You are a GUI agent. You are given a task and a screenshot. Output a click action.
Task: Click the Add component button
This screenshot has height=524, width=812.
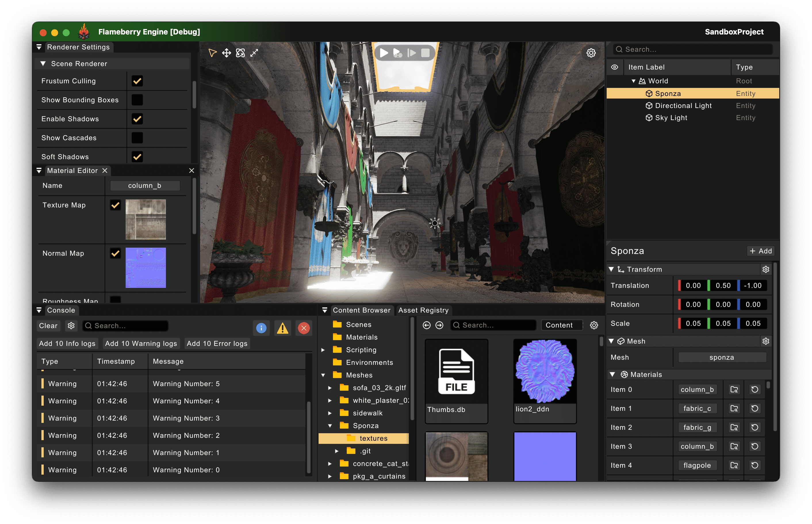[x=761, y=251]
